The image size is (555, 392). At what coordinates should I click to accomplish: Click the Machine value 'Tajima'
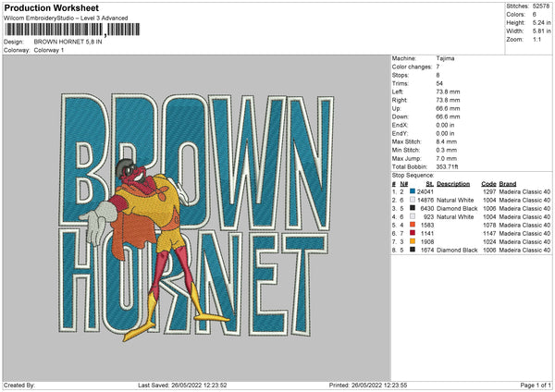[445, 58]
